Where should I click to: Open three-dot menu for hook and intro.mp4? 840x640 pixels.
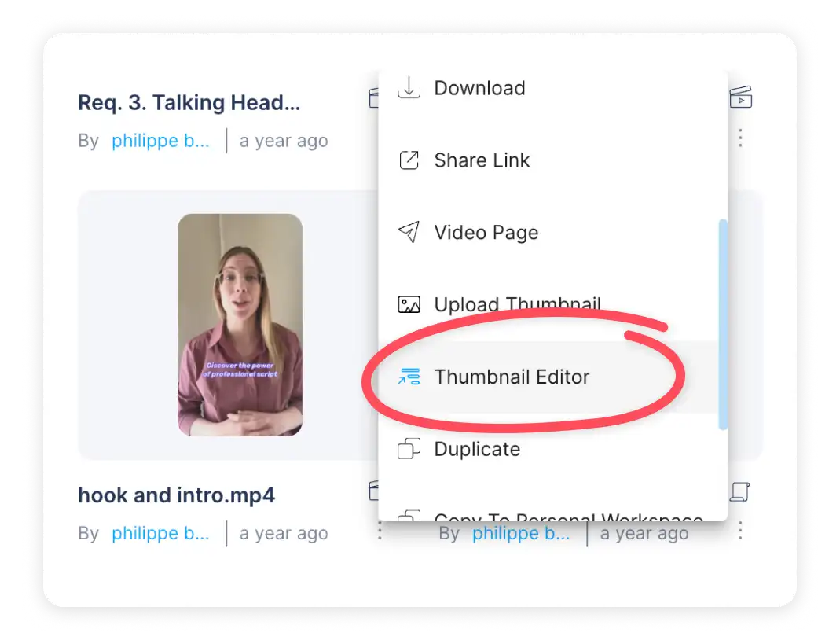(380, 531)
